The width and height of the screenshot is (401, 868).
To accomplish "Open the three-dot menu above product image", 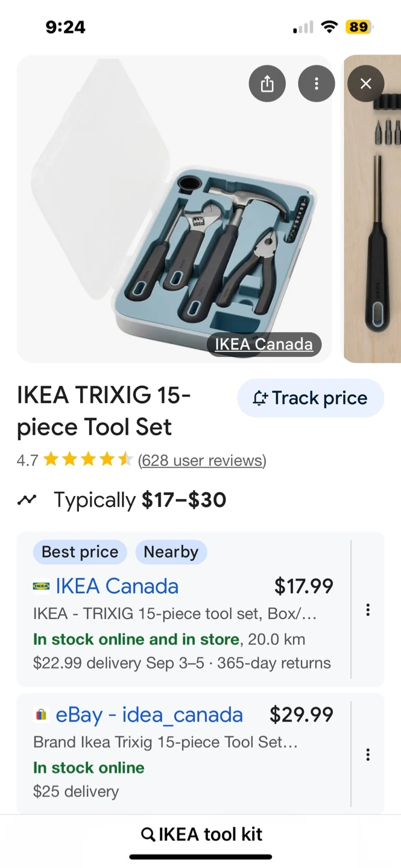I will tap(316, 84).
